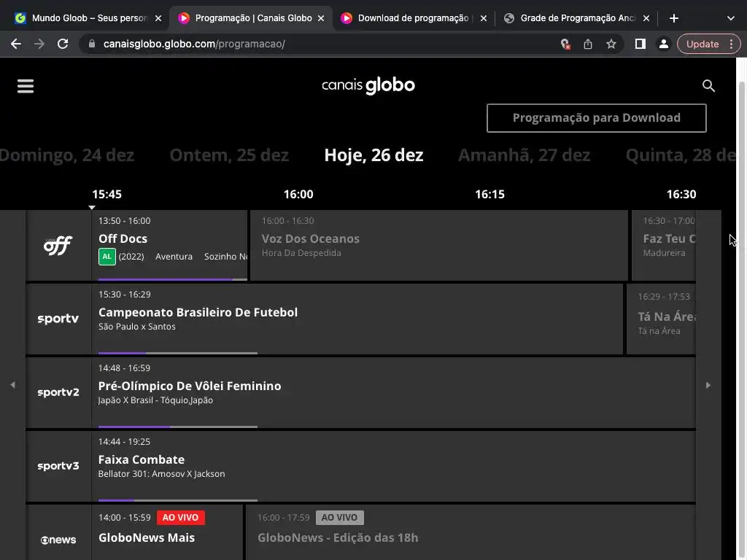Open Pré-Olímpico De Vôlei Feminino card
The image size is (747, 560).
click(393, 393)
